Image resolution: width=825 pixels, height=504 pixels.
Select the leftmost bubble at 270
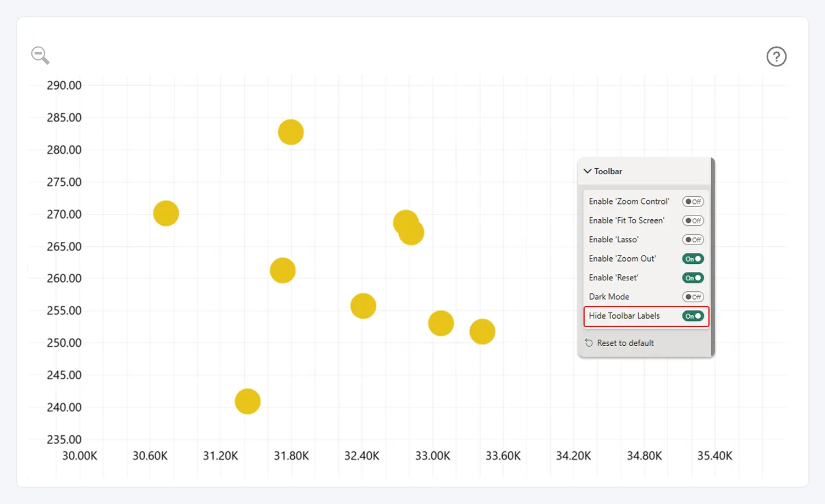coord(166,213)
